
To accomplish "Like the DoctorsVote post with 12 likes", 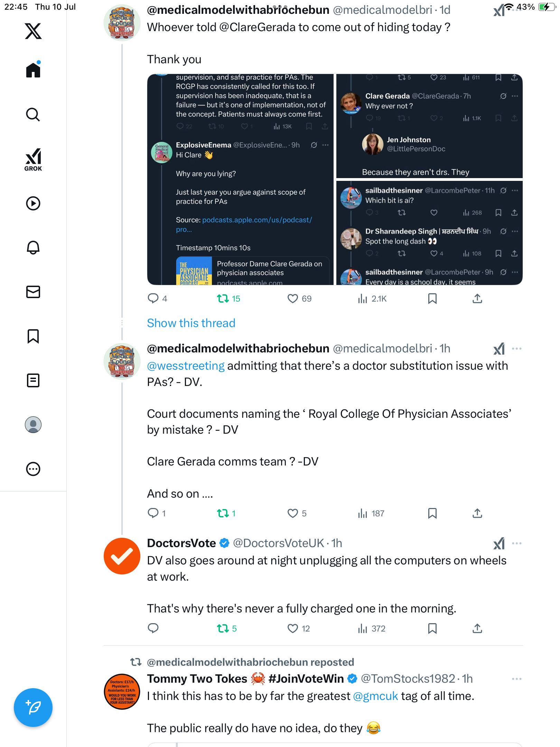I will pos(293,628).
